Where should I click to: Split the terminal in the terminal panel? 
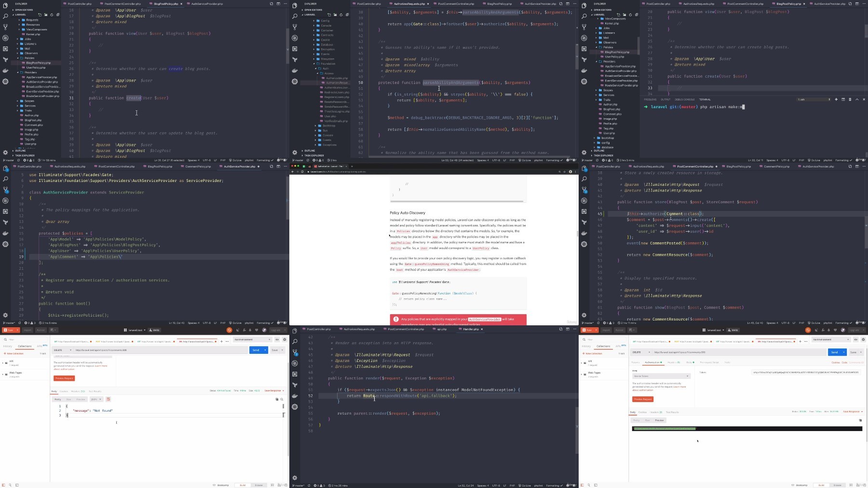point(843,99)
